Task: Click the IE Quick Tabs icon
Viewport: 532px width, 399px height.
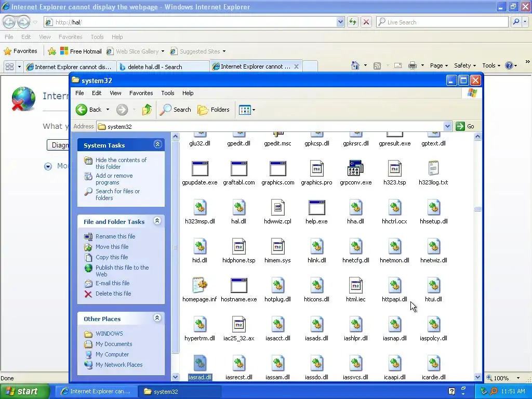Action: [x=9, y=66]
